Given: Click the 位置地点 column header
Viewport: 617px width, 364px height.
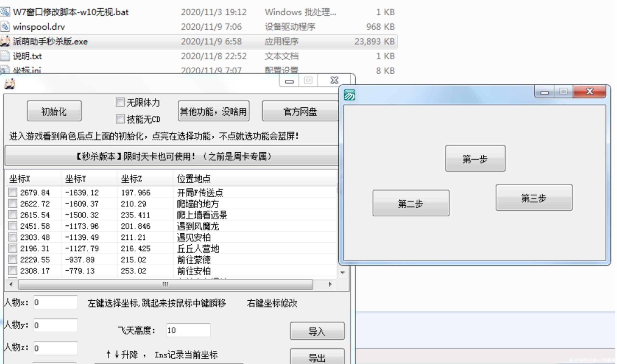Looking at the screenshot, I should (255, 178).
